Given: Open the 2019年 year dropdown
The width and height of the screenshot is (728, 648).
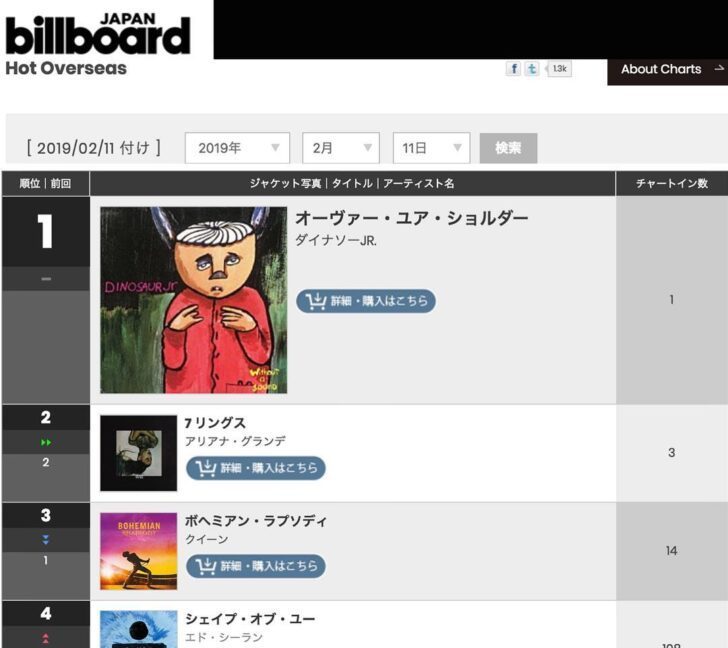Looking at the screenshot, I should (237, 148).
